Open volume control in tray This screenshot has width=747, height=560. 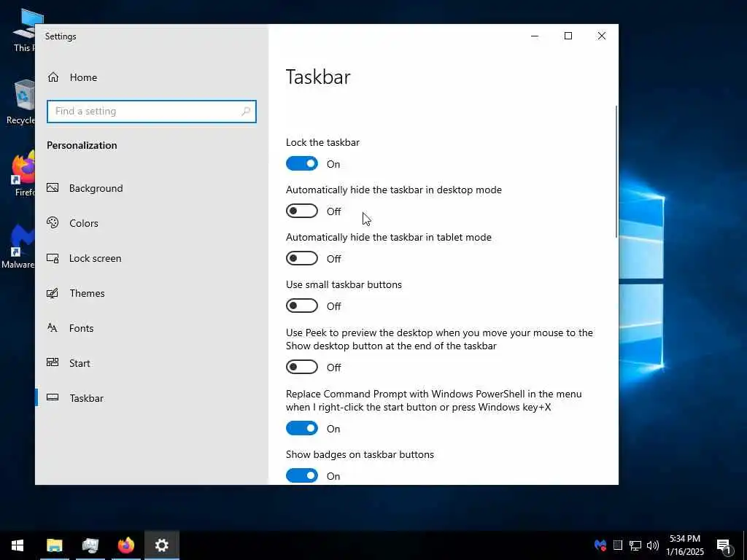click(x=653, y=545)
